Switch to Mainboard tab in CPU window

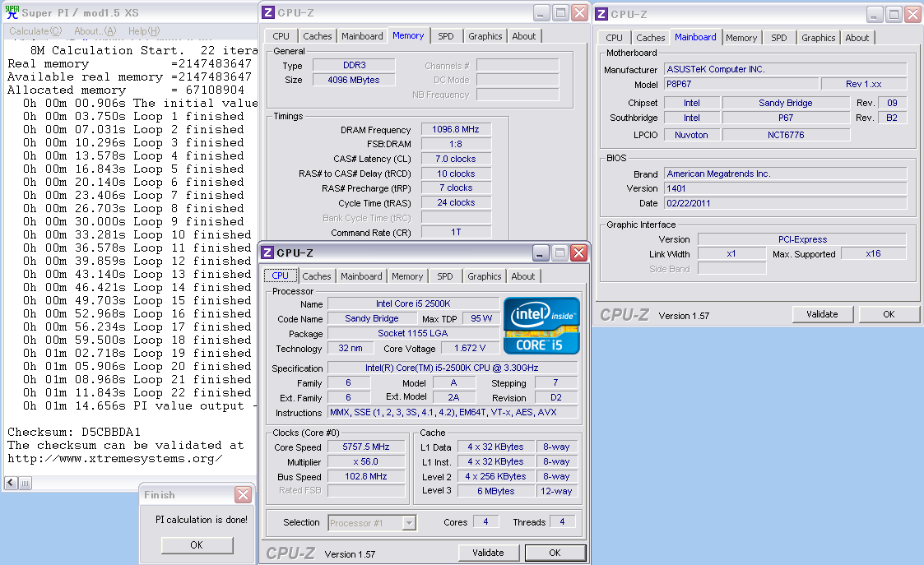pos(361,276)
